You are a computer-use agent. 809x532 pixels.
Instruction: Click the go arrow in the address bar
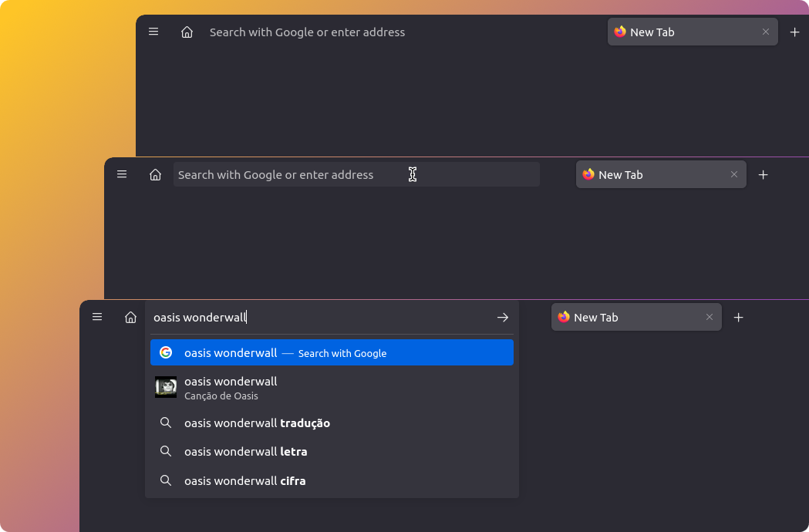[503, 318]
